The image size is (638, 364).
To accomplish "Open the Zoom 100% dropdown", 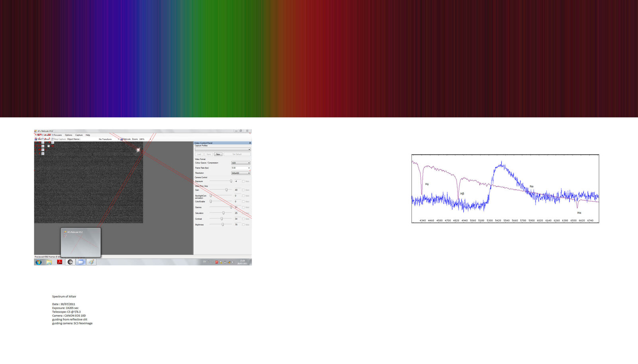I will [145, 139].
